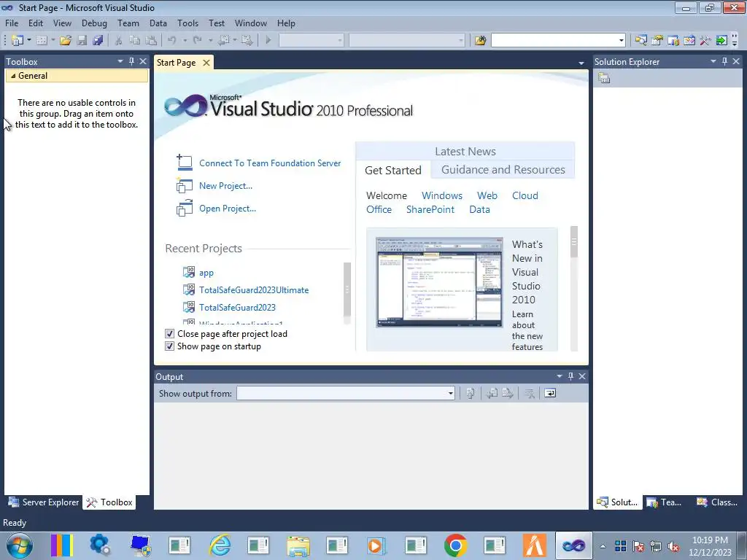Viewport: 747px width, 560px height.
Task: Click Go to Next Message icon in Output
Action: [x=508, y=393]
